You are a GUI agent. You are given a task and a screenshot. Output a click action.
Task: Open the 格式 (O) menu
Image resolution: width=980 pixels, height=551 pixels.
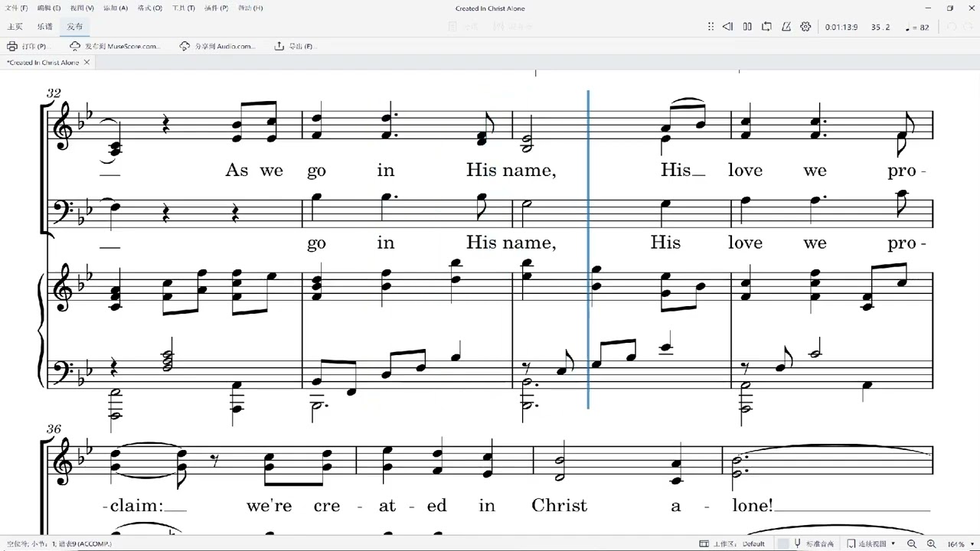coord(149,8)
